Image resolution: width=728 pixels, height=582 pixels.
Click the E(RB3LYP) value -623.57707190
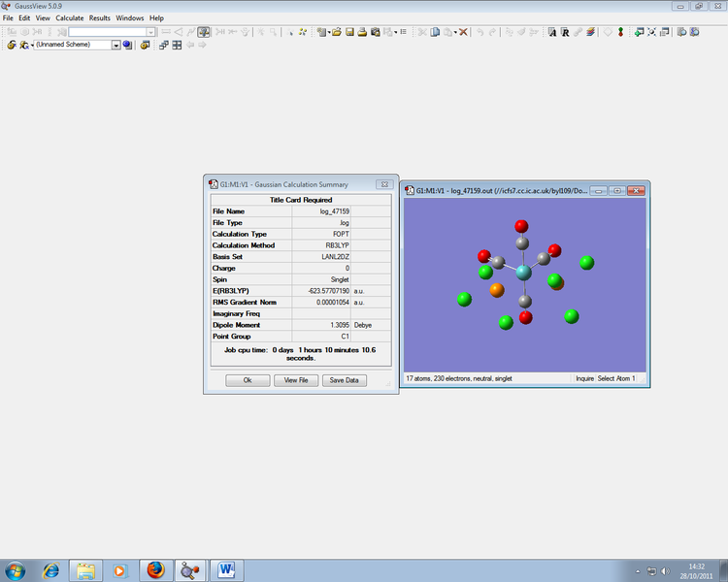click(329, 291)
